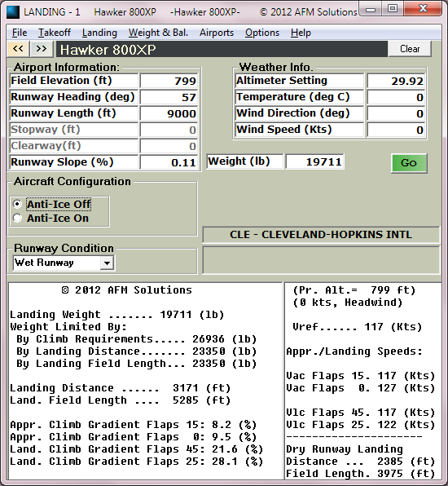Image resolution: width=448 pixels, height=486 pixels.
Task: Click Vac Flaps 15 117 Kts line
Action: pos(361,376)
